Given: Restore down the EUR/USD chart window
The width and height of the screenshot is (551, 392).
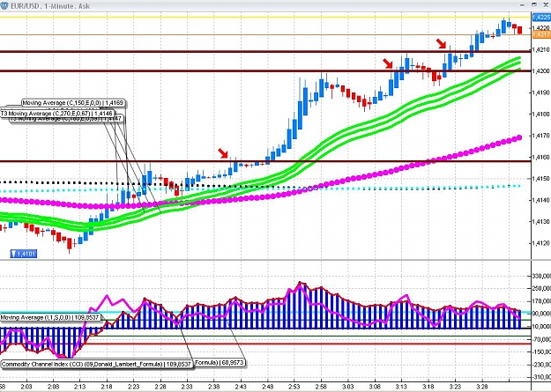Looking at the screenshot, I should (x=534, y=4).
